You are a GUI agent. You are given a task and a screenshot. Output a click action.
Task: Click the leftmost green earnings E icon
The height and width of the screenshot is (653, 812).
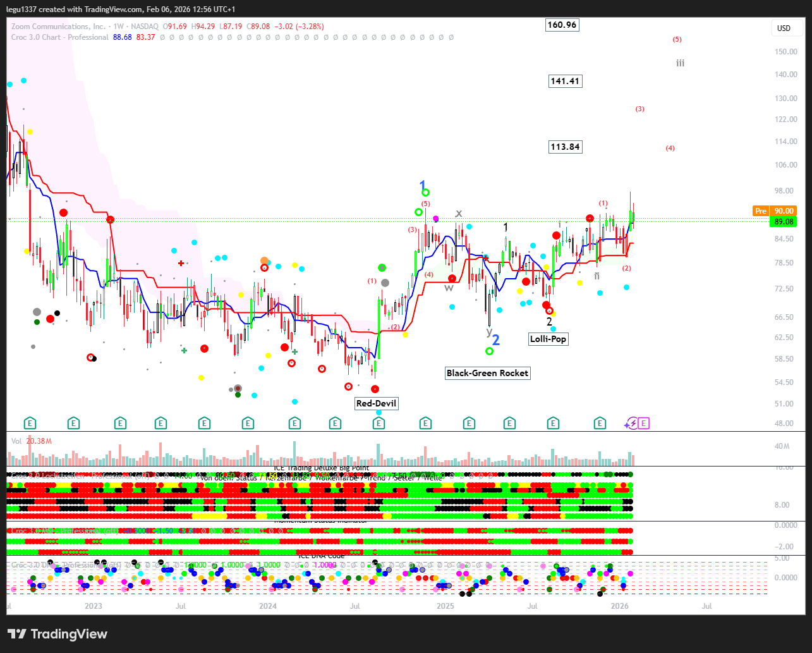[30, 424]
